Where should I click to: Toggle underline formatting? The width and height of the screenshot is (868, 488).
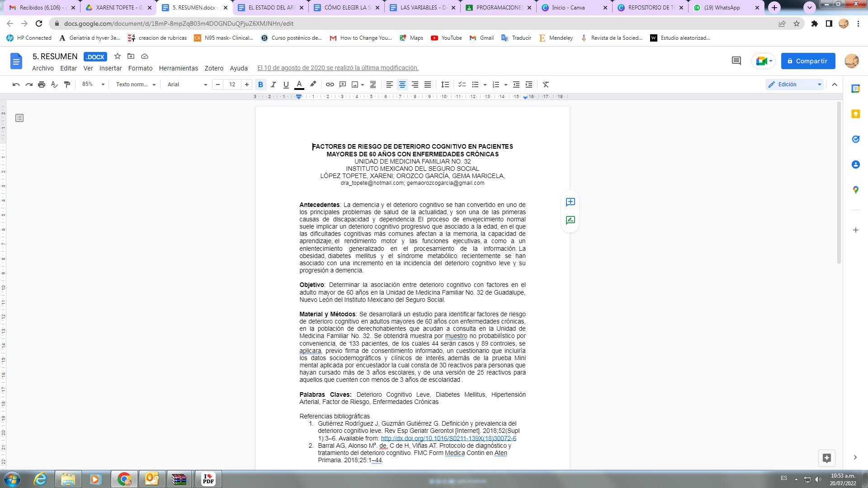[x=286, y=84]
